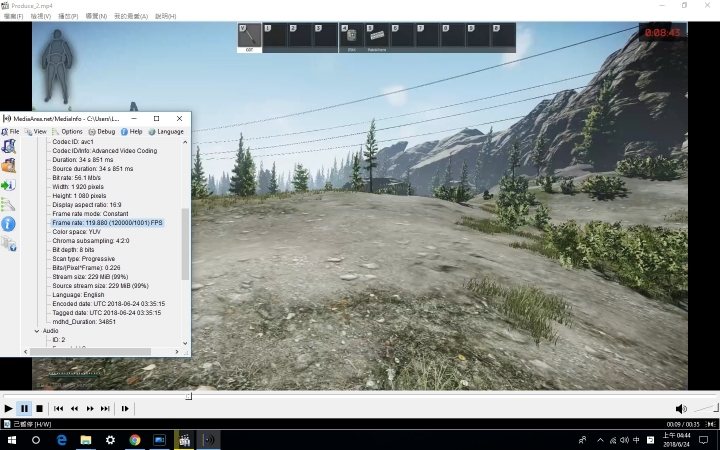The height and width of the screenshot is (450, 720).
Task: Click MediaInfo open file sidebar icon
Action: click(9, 146)
